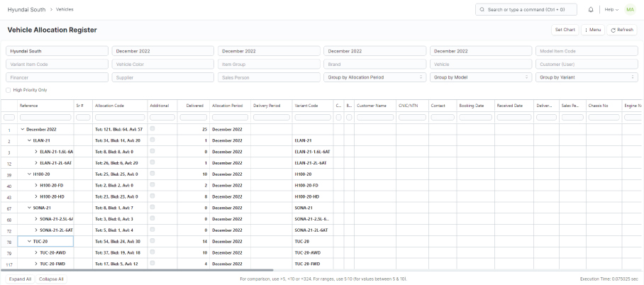Click Collapse All button
Screen dimensions: 644x285
(51, 279)
